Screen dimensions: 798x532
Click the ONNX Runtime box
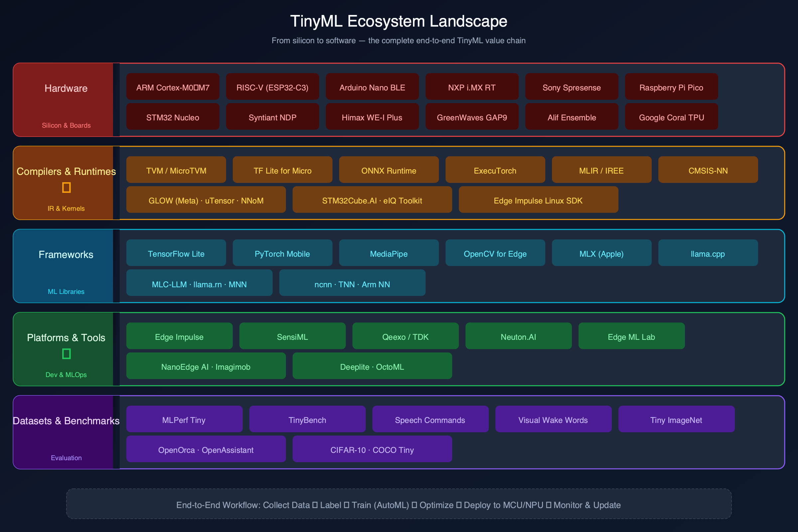(389, 170)
